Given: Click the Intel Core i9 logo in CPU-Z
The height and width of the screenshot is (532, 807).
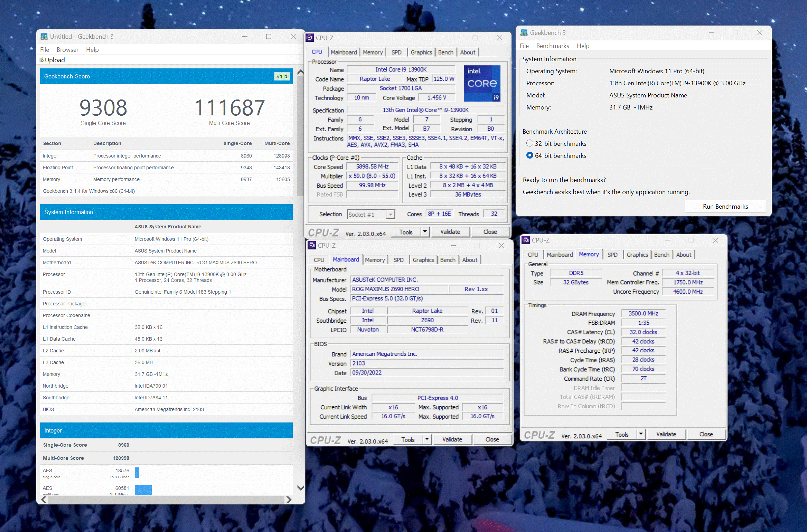Looking at the screenshot, I should point(482,83).
